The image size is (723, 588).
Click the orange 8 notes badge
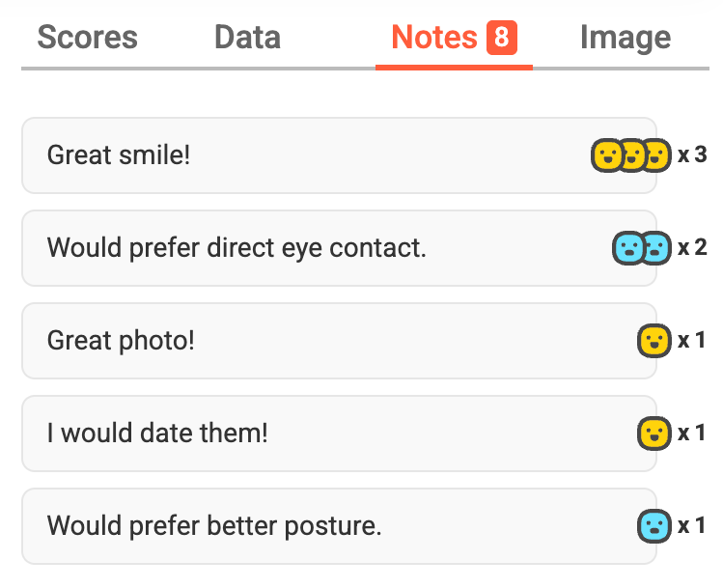point(502,38)
